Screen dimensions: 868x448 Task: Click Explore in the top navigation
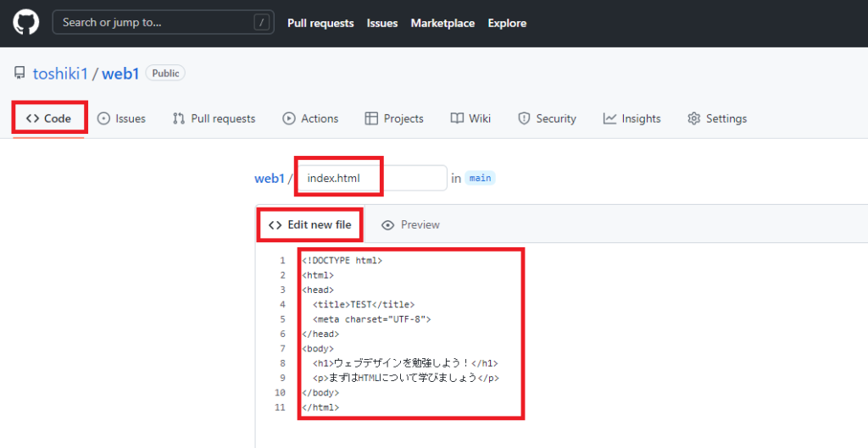point(507,23)
